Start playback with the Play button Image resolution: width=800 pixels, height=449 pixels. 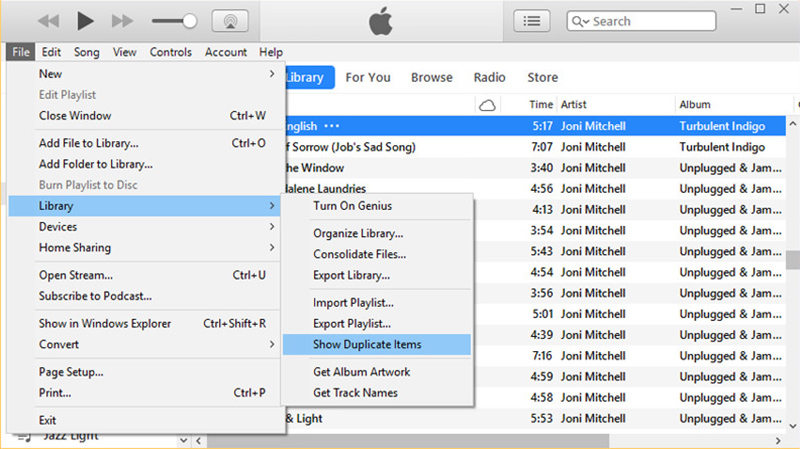click(85, 21)
